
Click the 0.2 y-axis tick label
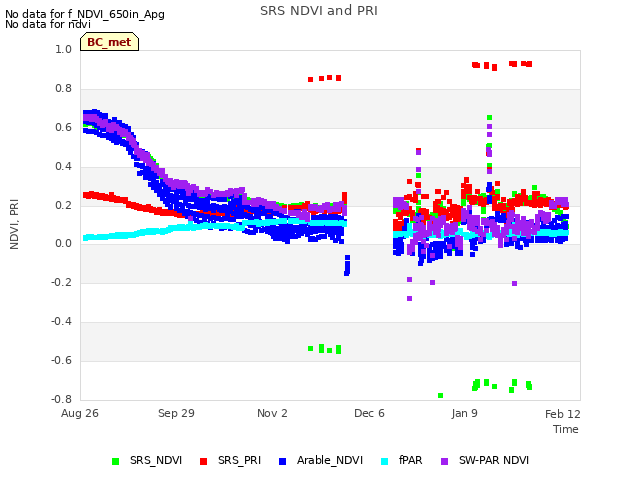pos(63,205)
